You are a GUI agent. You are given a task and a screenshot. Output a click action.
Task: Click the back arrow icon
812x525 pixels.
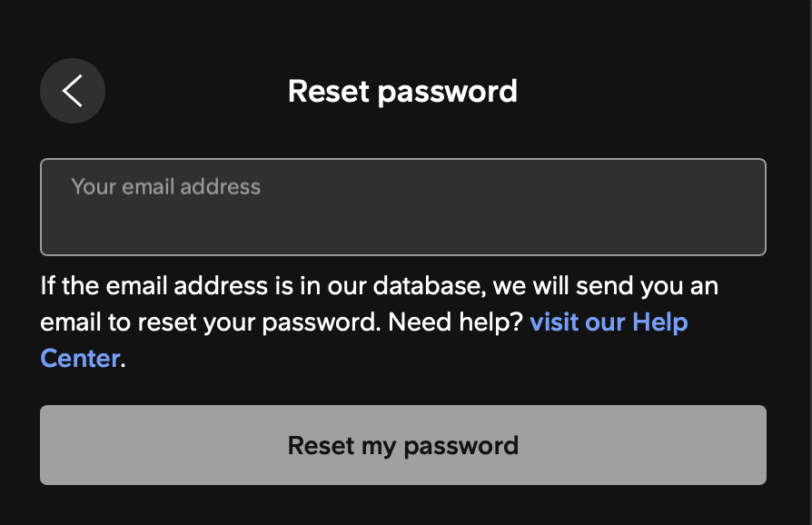tap(73, 91)
